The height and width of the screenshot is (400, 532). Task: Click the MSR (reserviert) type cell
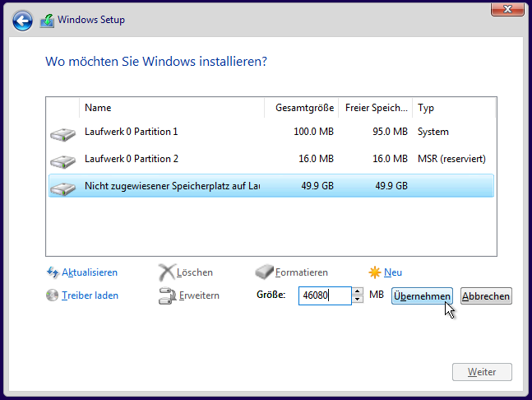point(451,159)
